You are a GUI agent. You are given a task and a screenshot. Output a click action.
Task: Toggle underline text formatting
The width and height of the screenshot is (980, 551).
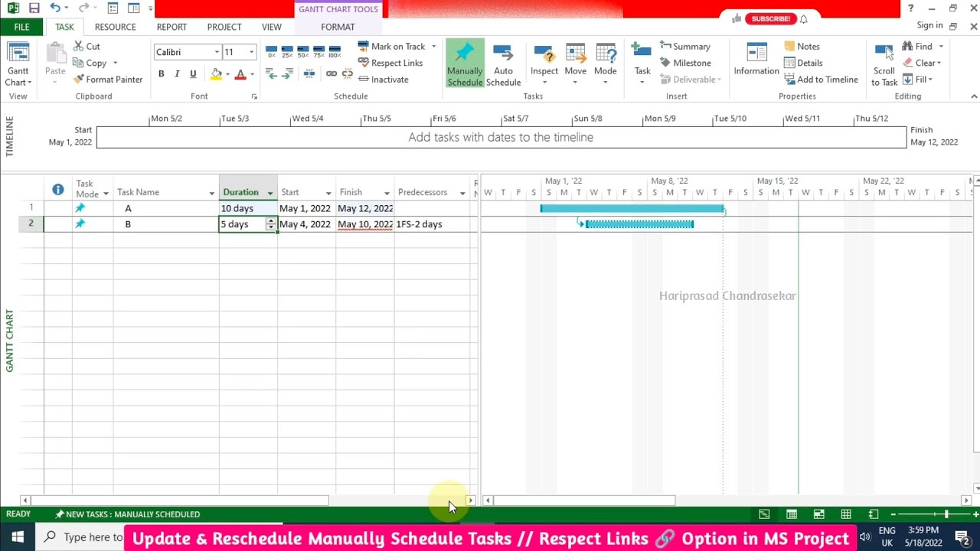[193, 73]
